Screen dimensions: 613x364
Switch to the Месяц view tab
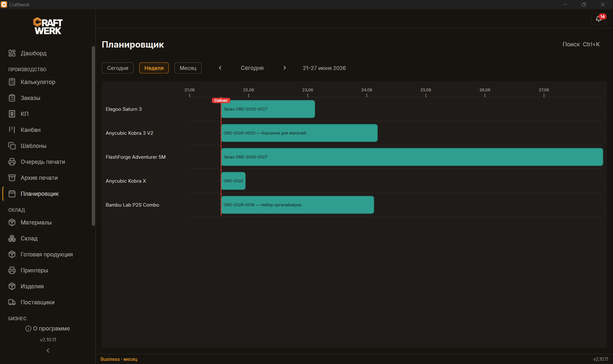188,68
